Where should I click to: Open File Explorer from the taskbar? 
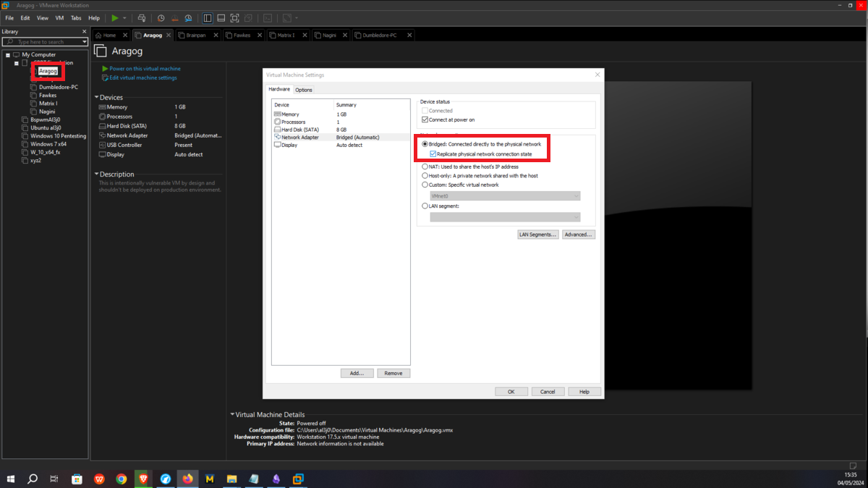point(232,479)
